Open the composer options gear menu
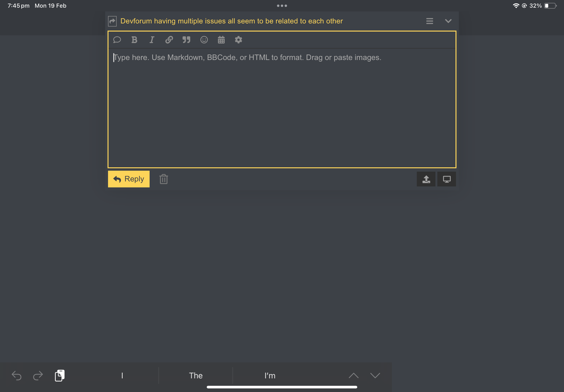Image resolution: width=564 pixels, height=392 pixels. pyautogui.click(x=238, y=40)
